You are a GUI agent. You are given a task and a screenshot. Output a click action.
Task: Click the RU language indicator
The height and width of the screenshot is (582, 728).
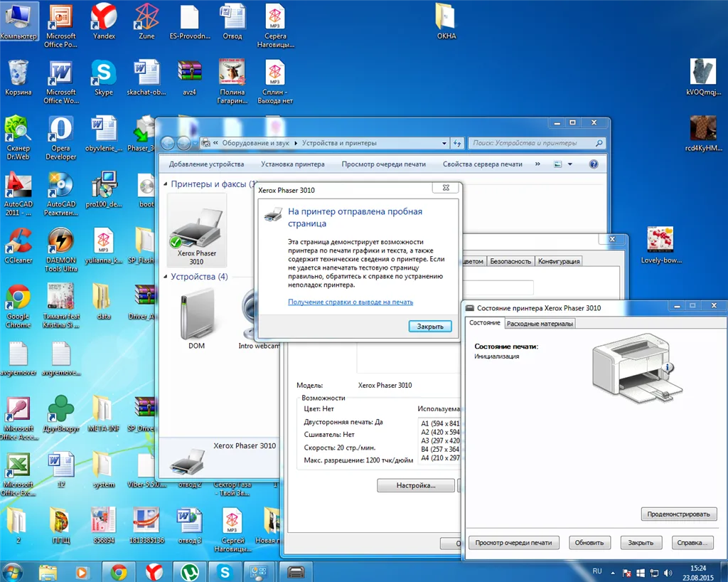tap(597, 571)
